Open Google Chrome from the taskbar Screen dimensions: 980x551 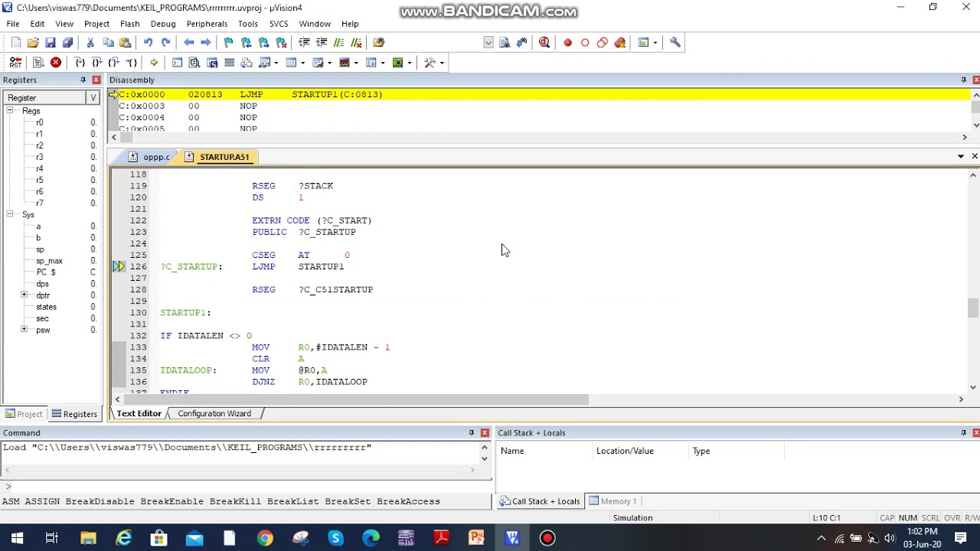(265, 538)
